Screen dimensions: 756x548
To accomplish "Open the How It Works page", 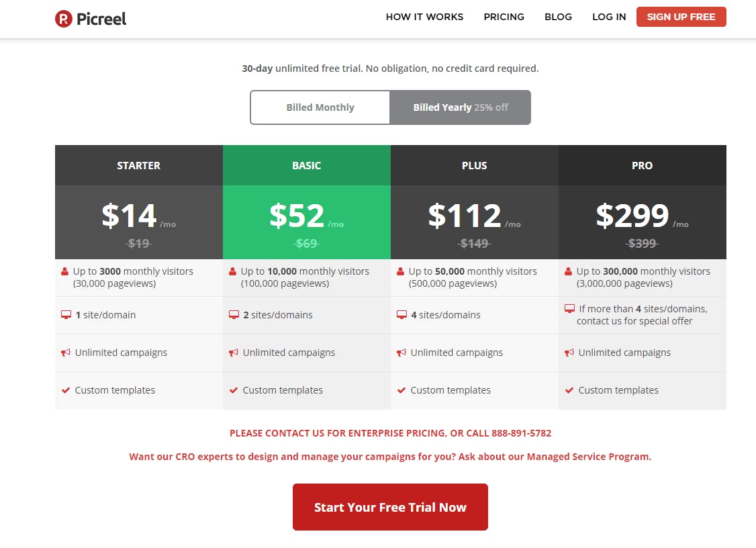I will (424, 17).
